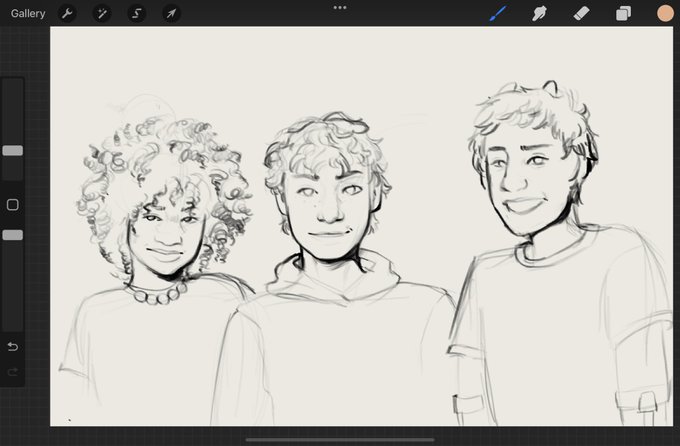Redo the last undone action
The width and height of the screenshot is (680, 446).
(x=13, y=372)
